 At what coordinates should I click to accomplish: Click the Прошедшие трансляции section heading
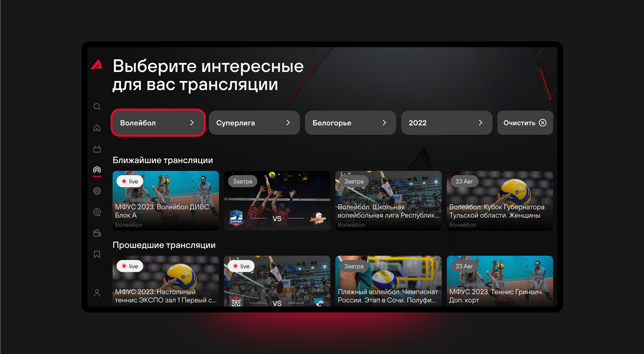164,245
